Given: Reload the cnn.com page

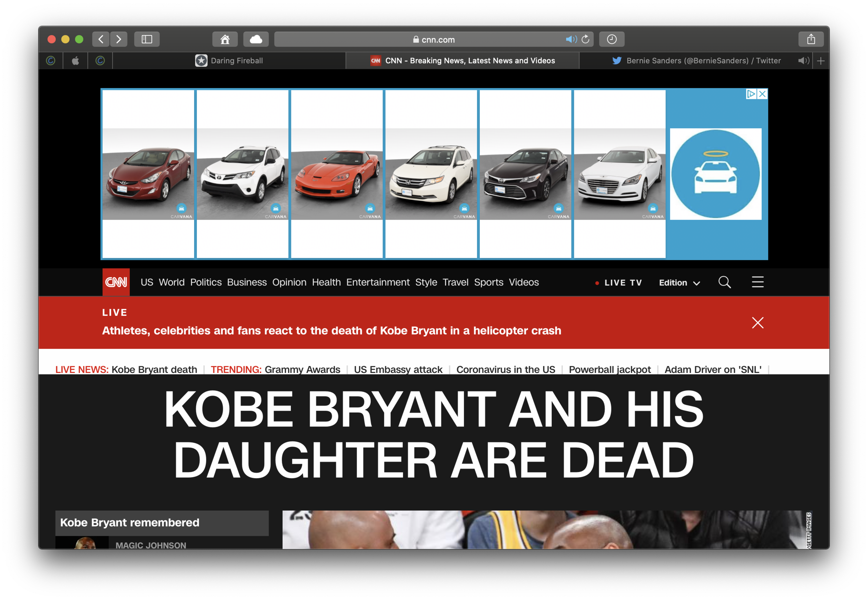Looking at the screenshot, I should pyautogui.click(x=586, y=39).
